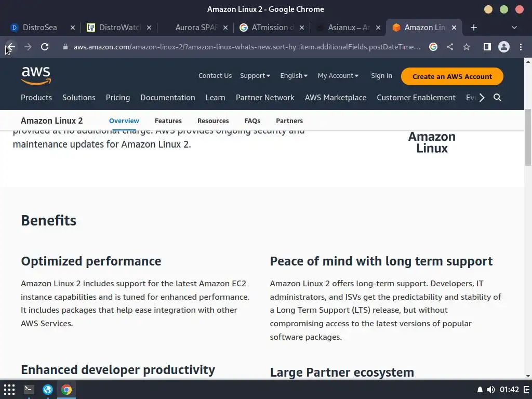Click Create an AWS Account button

(452, 76)
